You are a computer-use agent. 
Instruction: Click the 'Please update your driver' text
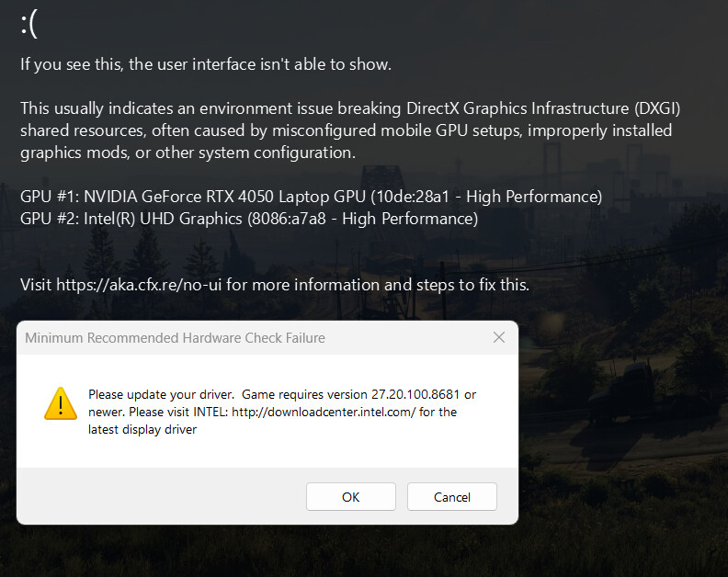[x=161, y=394]
